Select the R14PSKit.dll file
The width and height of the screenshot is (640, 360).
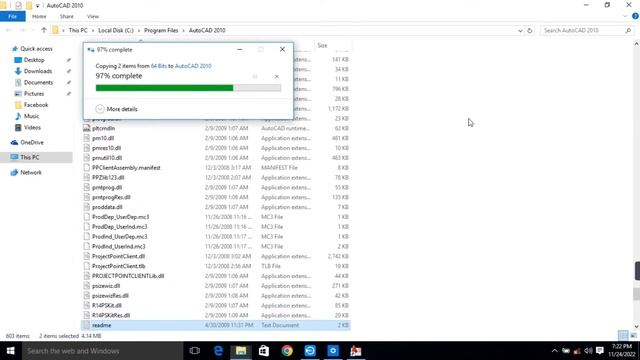pos(107,305)
